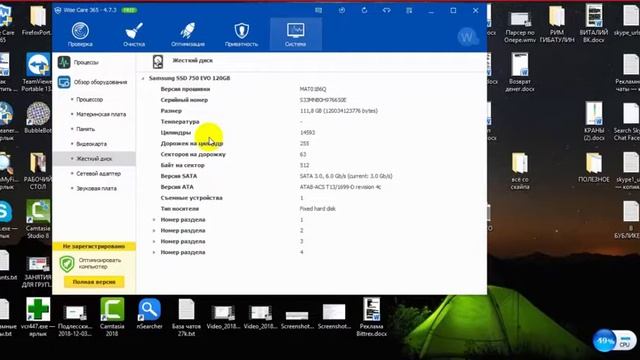The height and width of the screenshot is (360, 640).
Task: Expand Номер раздела row with value 4
Action: pos(154,253)
